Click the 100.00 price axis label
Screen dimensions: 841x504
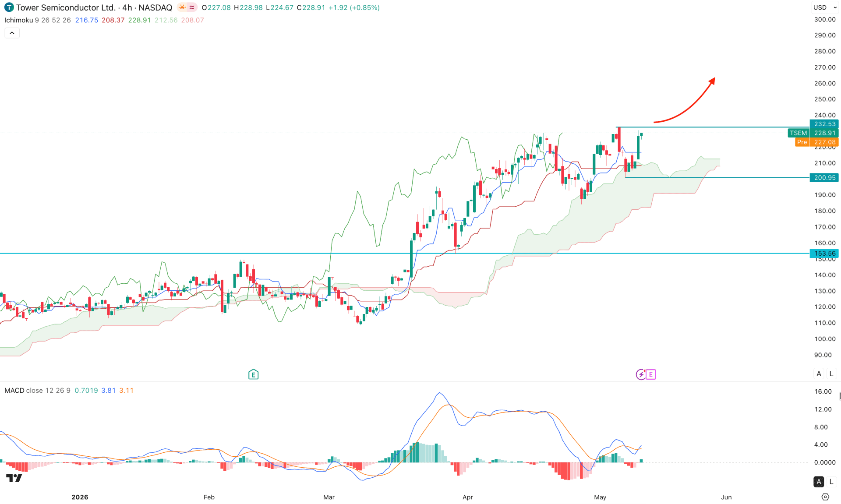point(825,339)
